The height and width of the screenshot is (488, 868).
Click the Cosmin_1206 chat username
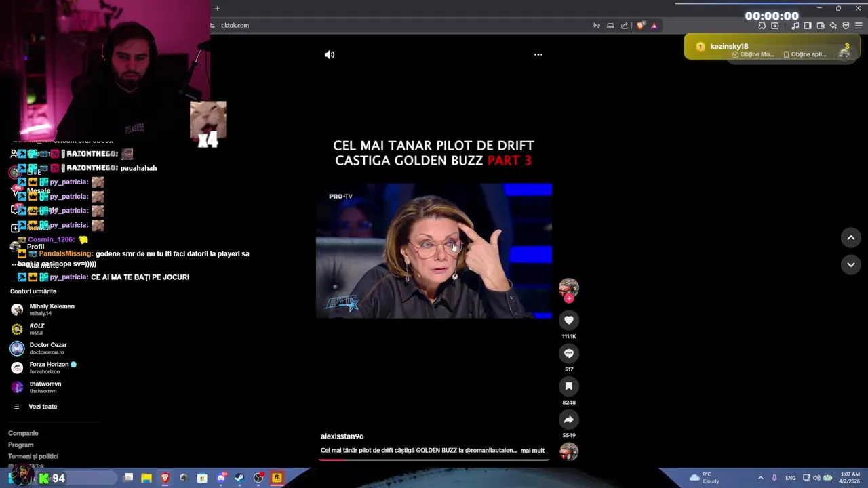(52, 239)
